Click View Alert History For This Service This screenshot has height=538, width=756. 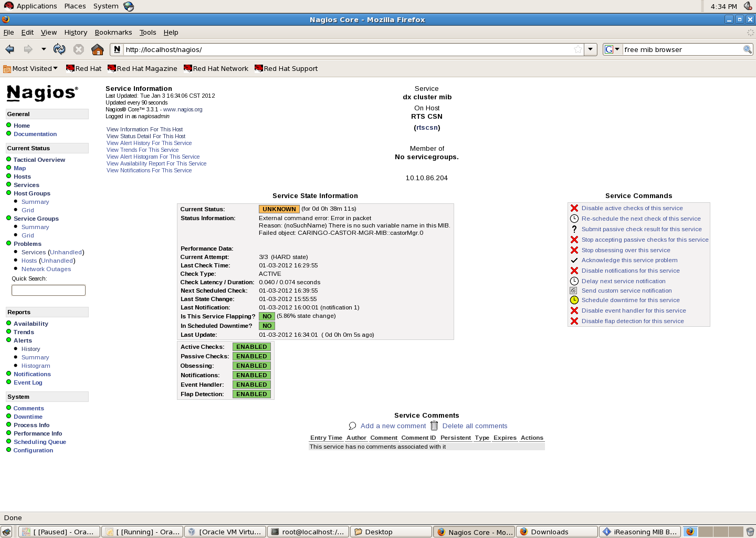tap(149, 143)
